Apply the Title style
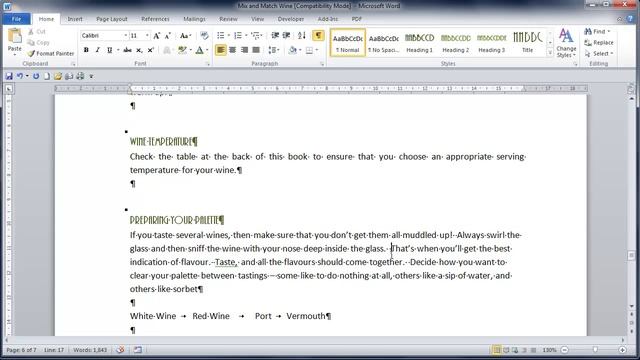 point(527,43)
